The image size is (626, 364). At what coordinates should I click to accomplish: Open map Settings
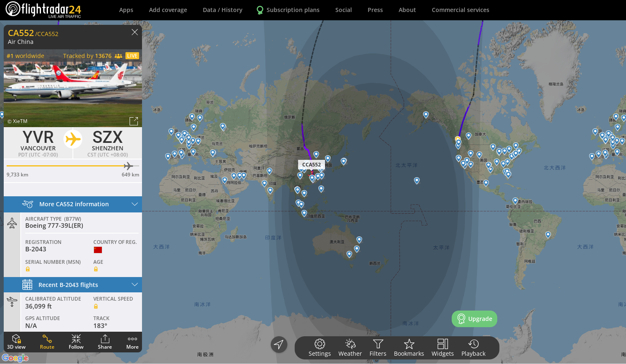coord(320,348)
